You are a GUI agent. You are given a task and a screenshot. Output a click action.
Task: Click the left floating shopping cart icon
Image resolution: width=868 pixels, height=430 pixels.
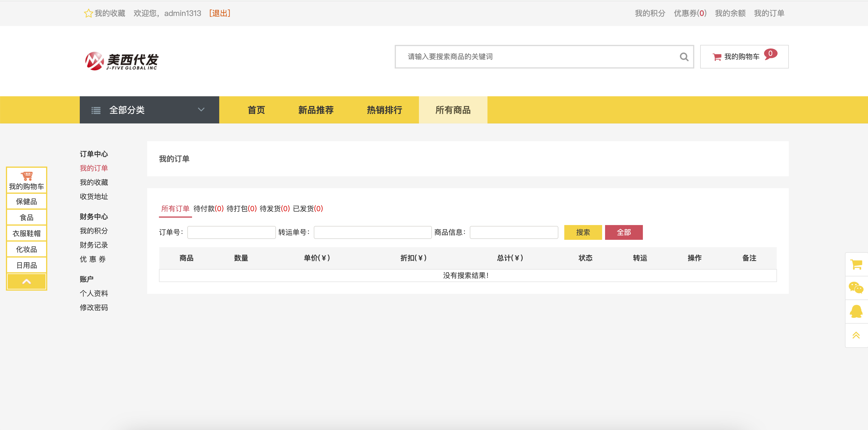(x=27, y=176)
